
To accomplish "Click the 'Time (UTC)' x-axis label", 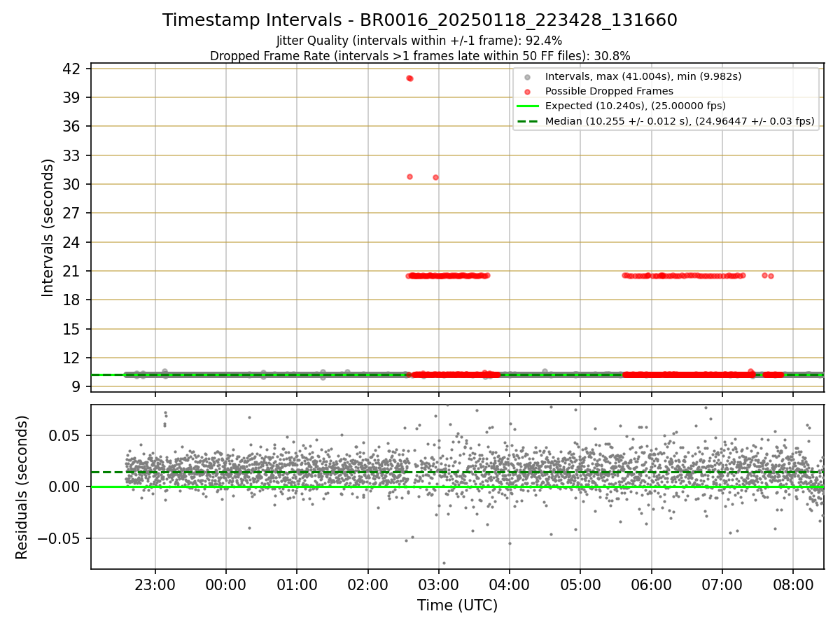I will [457, 605].
